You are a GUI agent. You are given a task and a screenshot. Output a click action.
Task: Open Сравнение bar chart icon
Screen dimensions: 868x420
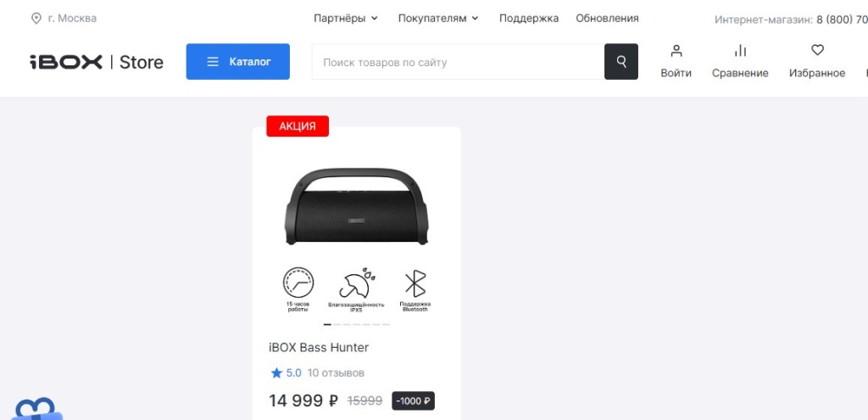[x=740, y=51]
